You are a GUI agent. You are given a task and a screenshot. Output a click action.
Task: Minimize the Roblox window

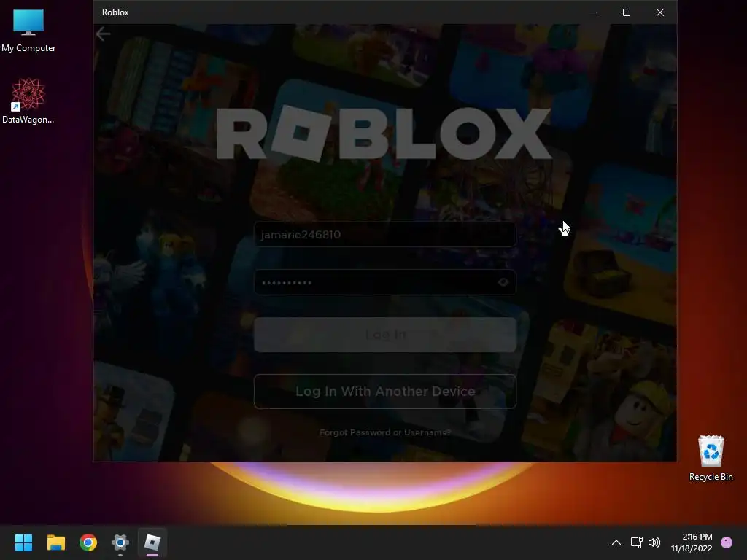(593, 12)
